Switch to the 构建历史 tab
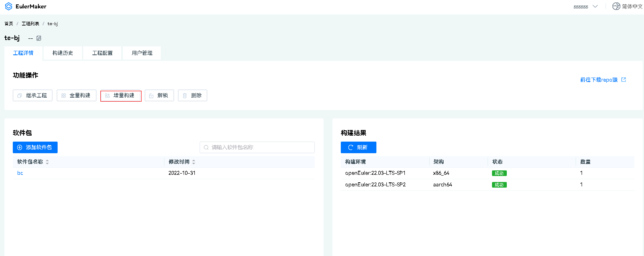Image resolution: width=644 pixels, height=256 pixels. [x=63, y=53]
